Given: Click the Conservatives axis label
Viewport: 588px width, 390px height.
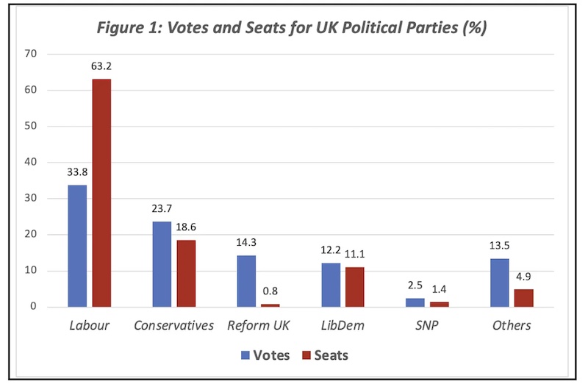Looking at the screenshot, I should (173, 325).
